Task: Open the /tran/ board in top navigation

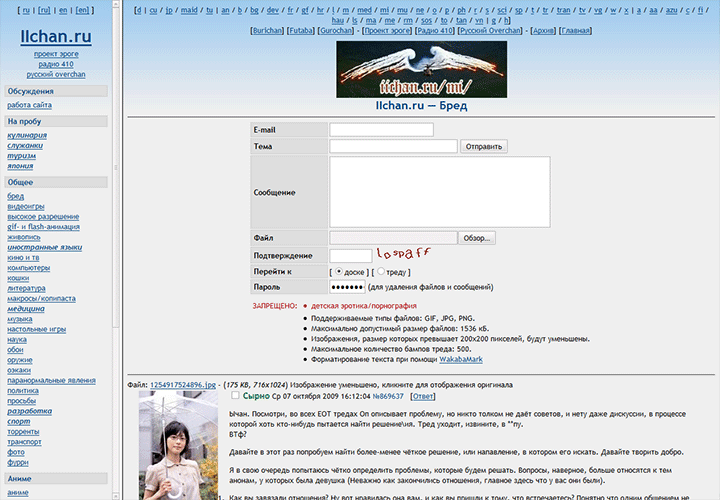Action: pos(563,10)
